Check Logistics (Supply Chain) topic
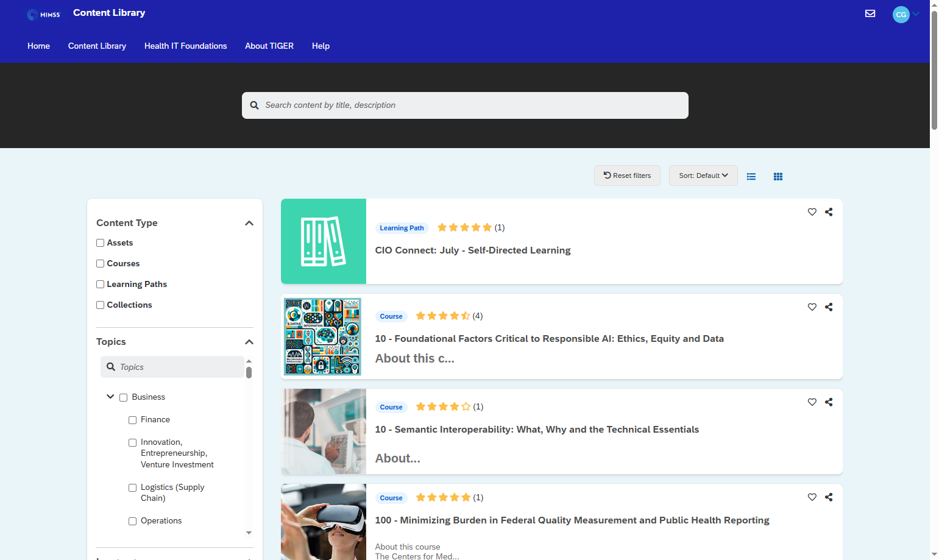This screenshot has width=939, height=560. tap(132, 487)
